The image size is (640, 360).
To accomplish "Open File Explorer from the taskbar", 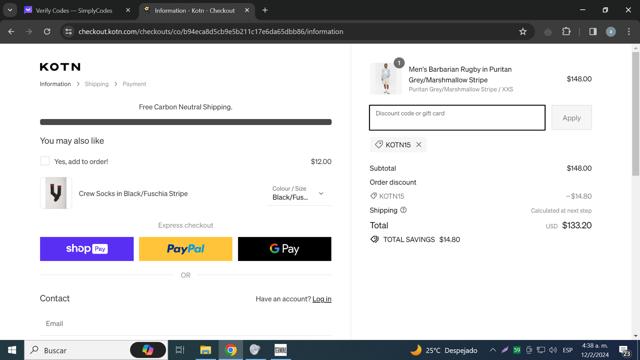I will (x=205, y=350).
